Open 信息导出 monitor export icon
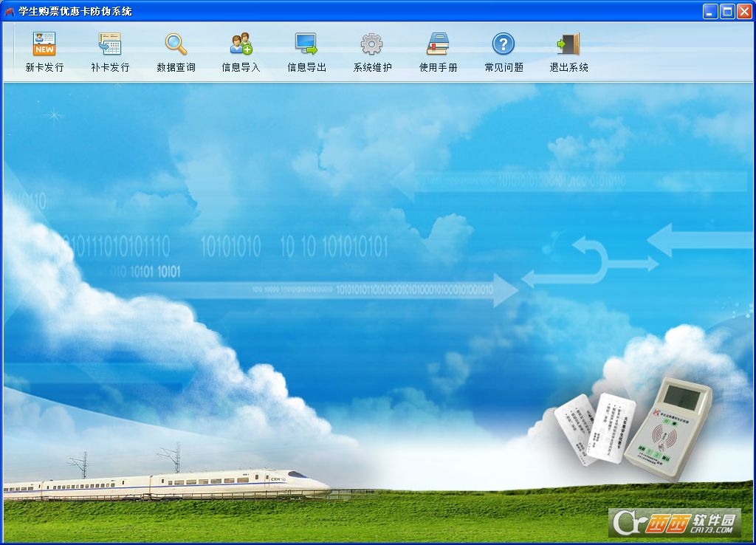The image size is (756, 545). pos(306,44)
